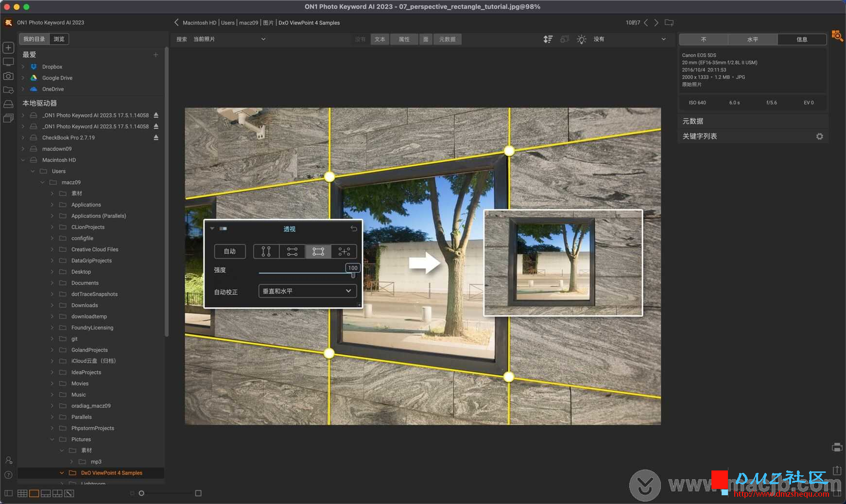This screenshot has height=504, width=846.
Task: Open the help question mark icon
Action: [x=8, y=475]
